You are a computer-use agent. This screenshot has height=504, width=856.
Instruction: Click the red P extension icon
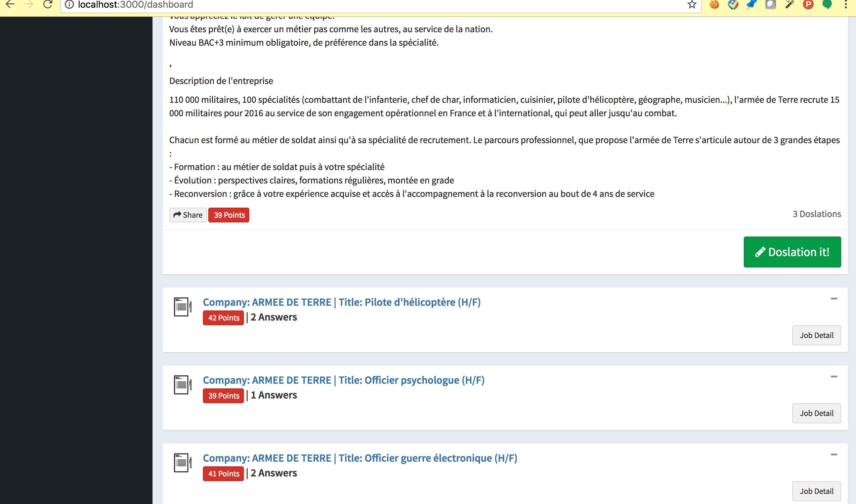[x=808, y=4]
